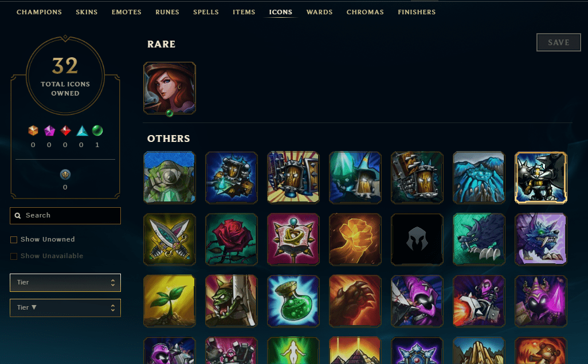Open the first Tier dropdown

[x=65, y=282]
